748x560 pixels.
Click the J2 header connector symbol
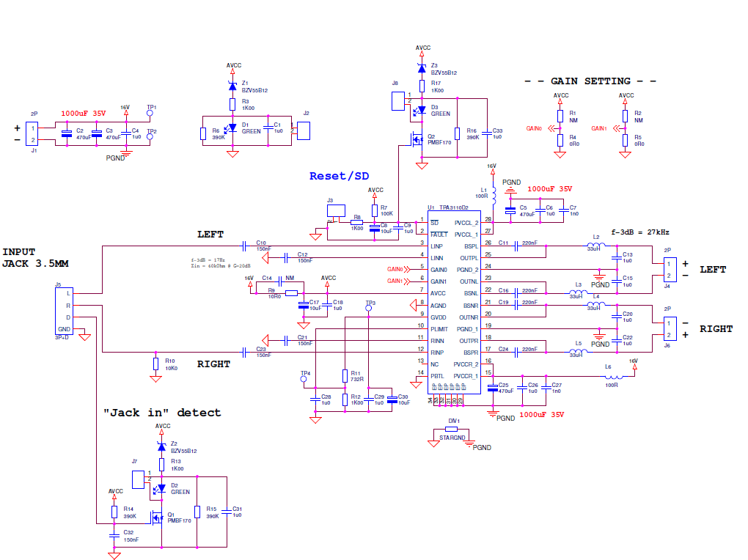304,130
